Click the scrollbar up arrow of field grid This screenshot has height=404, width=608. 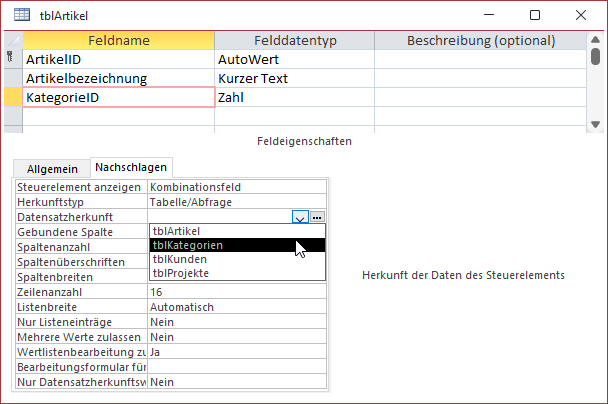point(596,40)
